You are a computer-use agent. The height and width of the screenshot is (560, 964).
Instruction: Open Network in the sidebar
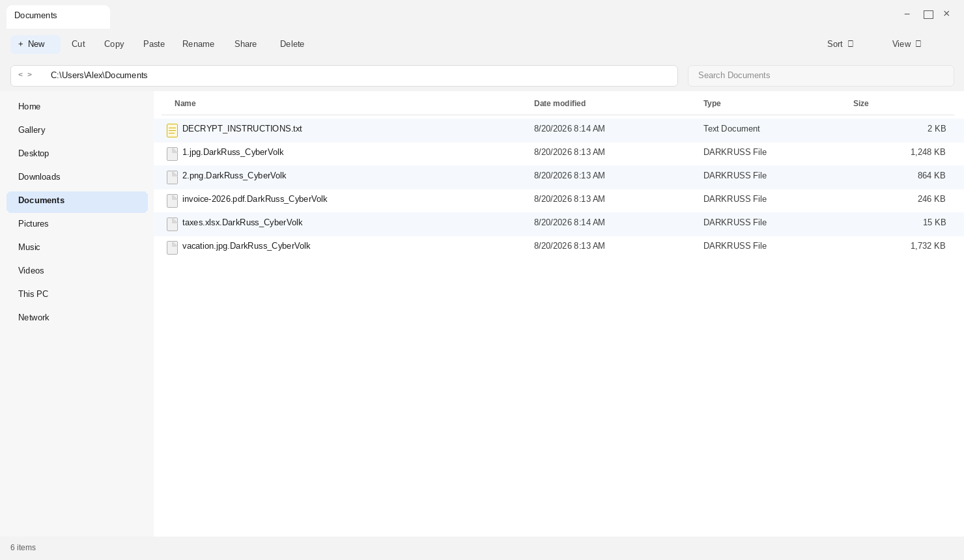[77, 318]
